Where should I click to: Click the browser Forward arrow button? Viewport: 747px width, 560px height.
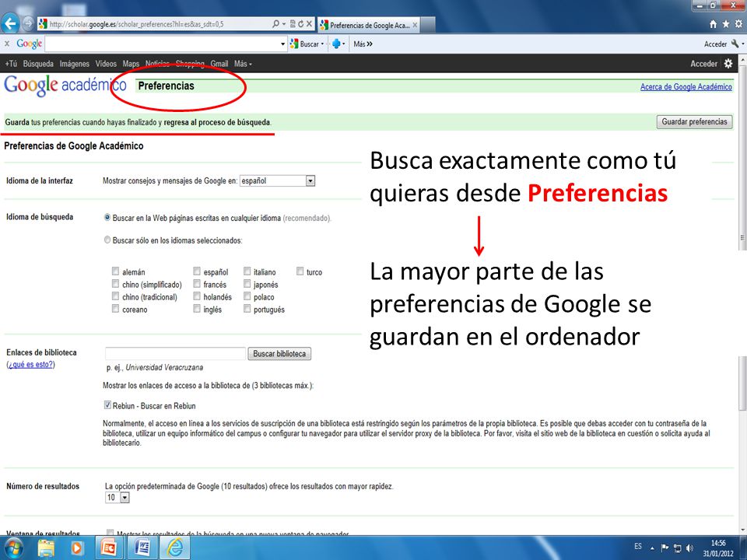pyautogui.click(x=28, y=23)
